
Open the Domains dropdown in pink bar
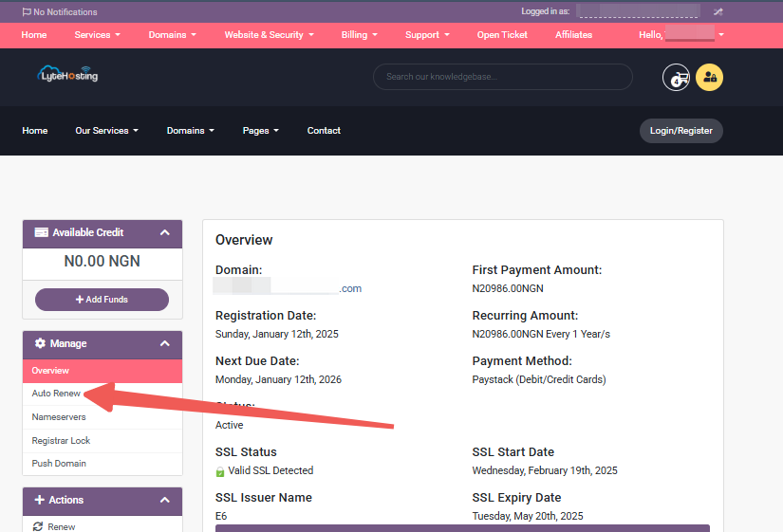pos(173,35)
